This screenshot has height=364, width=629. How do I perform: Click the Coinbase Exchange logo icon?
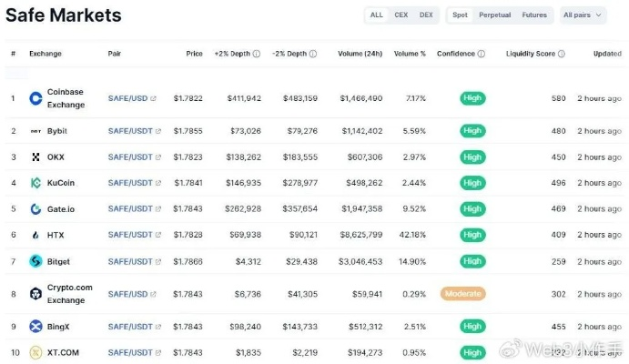coord(36,98)
